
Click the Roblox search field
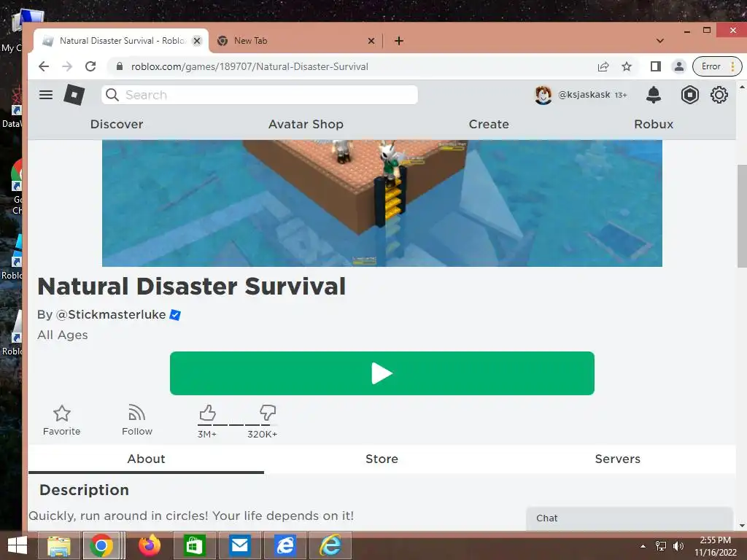coord(260,95)
